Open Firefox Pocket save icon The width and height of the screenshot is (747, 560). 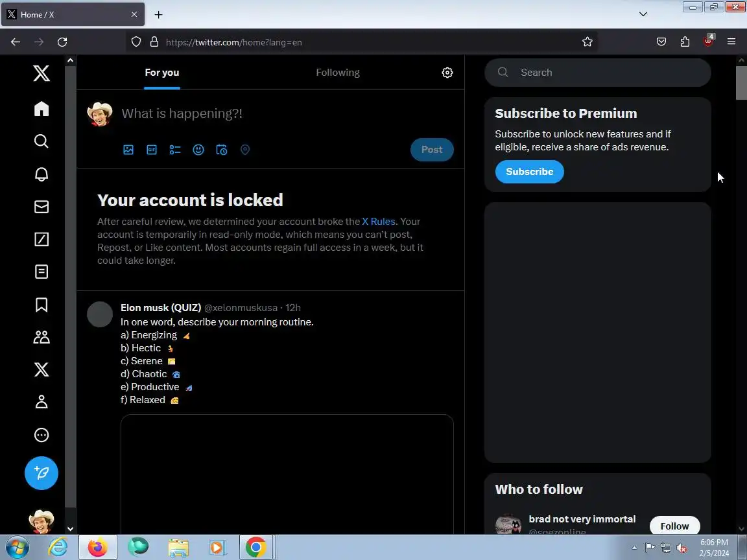coord(661,42)
